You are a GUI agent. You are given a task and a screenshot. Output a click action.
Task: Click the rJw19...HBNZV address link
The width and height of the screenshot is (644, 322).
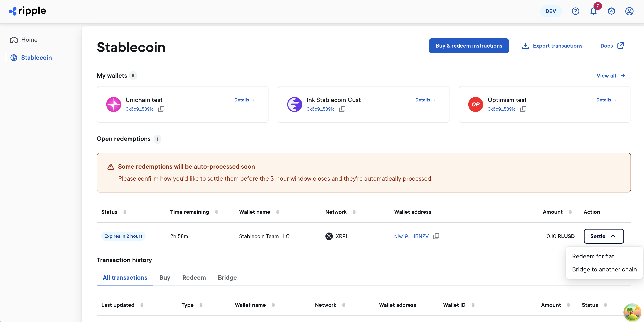[x=411, y=236]
